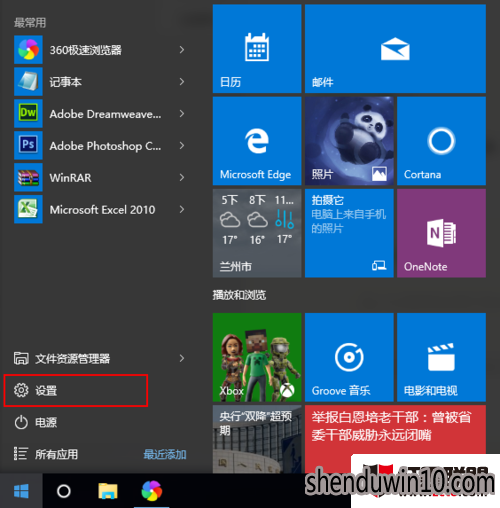Click the 最近添加 link
Image resolution: width=500 pixels, height=508 pixels.
tap(165, 454)
